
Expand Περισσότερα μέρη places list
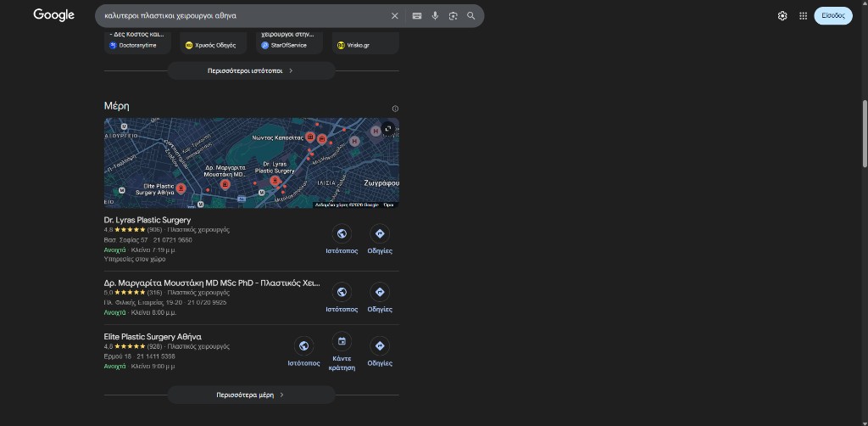click(x=251, y=395)
